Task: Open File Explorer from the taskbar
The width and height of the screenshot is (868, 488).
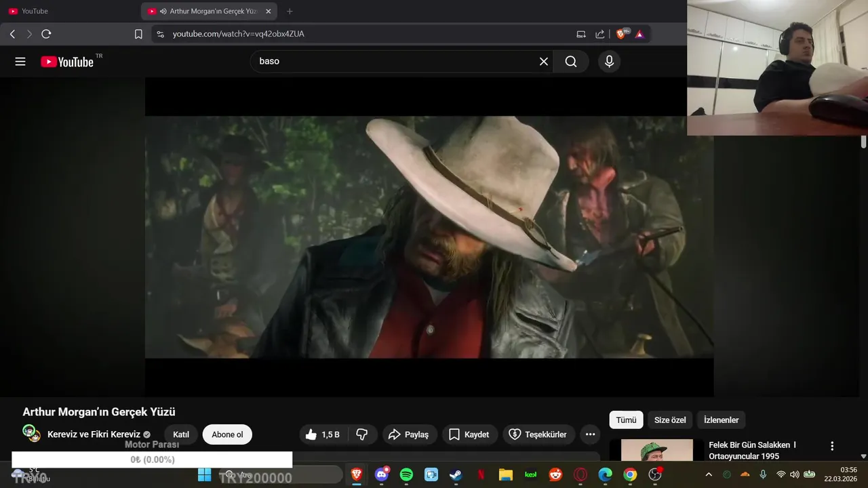Action: click(x=506, y=474)
